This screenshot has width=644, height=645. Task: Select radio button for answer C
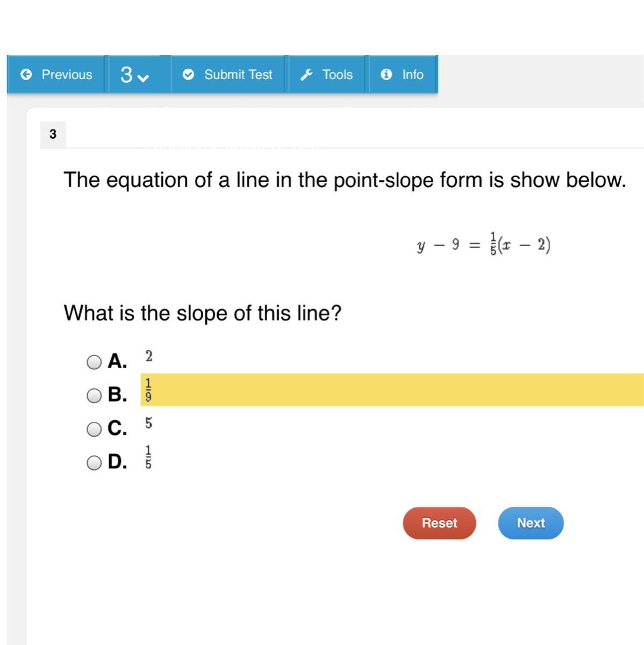[94, 429]
